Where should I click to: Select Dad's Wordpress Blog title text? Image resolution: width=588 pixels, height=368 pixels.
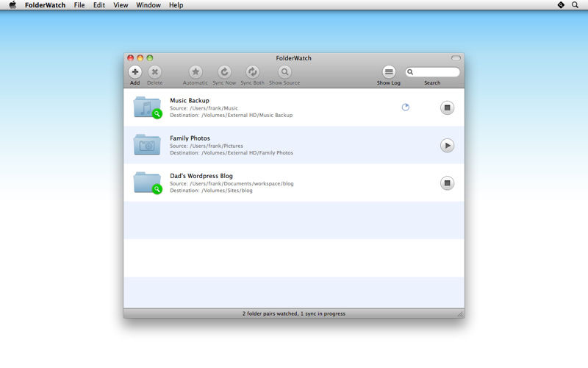point(201,175)
